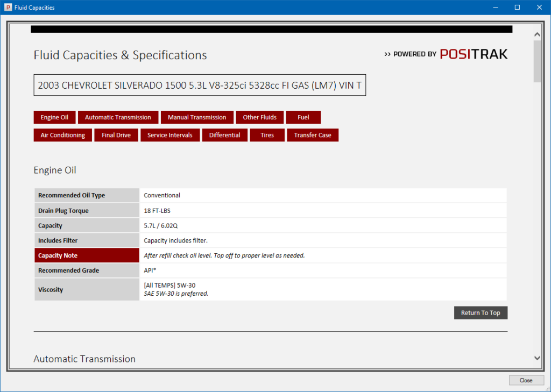The width and height of the screenshot is (551, 392).
Task: Select the Differential button
Action: 225,135
